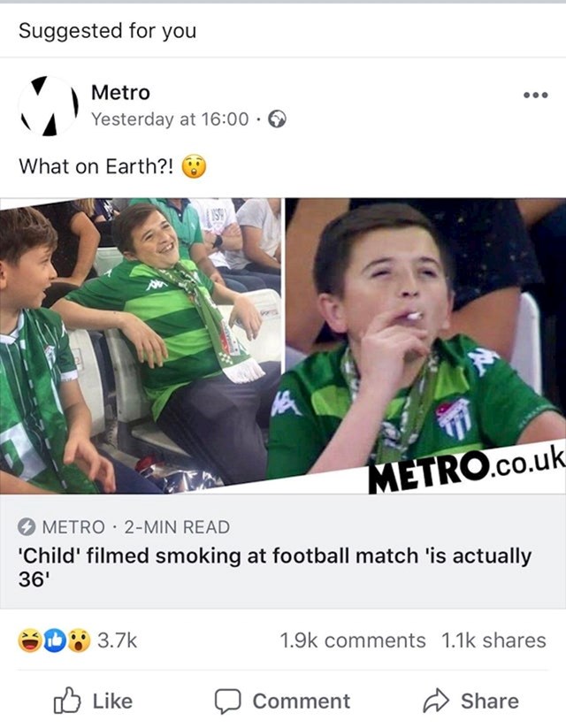566x728 pixels.
Task: View the 1.9k comments
Action: [x=352, y=640]
